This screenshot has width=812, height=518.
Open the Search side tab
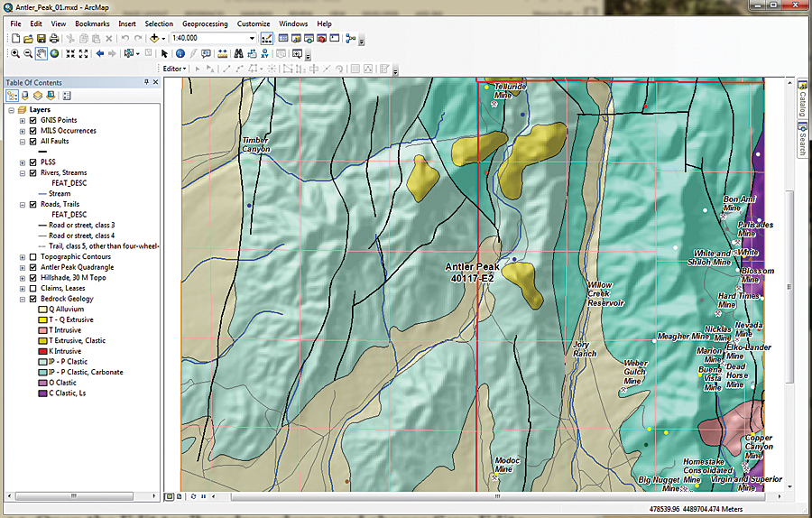click(802, 139)
